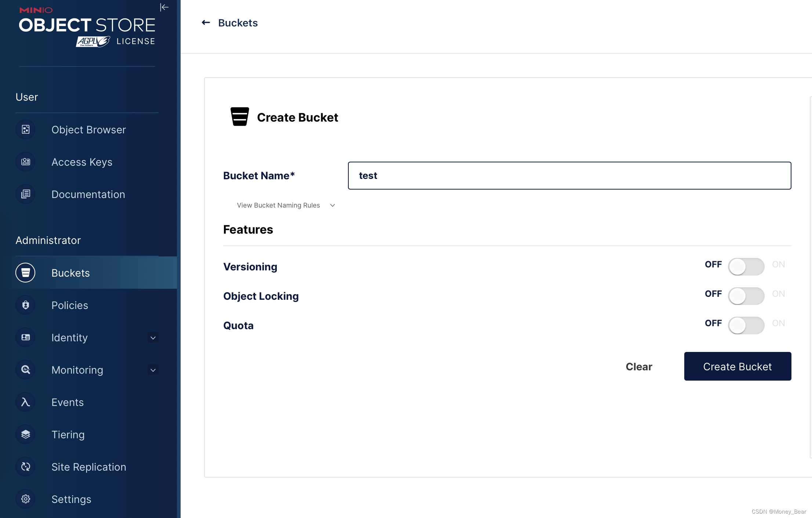Click the Access Keys icon
812x518 pixels.
25,162
